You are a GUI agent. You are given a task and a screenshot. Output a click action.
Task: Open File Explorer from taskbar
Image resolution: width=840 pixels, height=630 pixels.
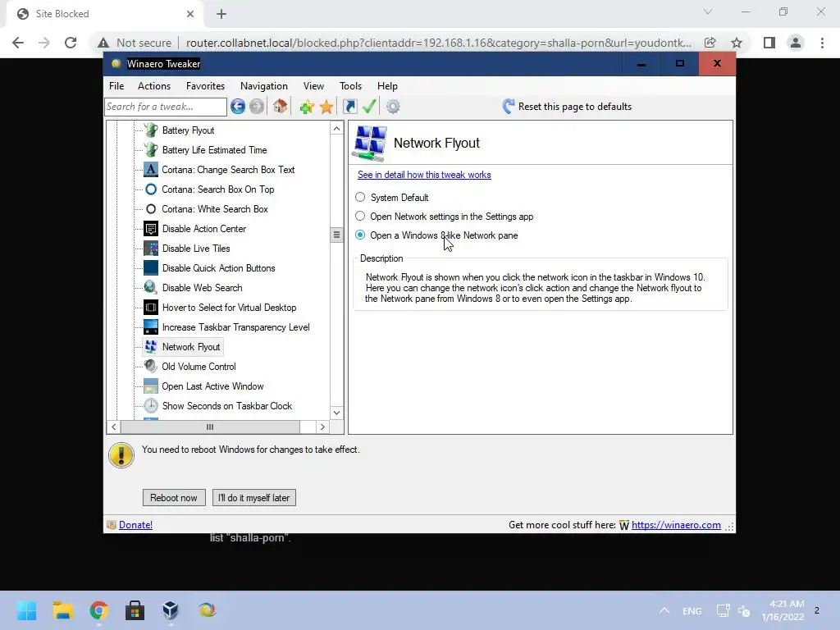62,610
